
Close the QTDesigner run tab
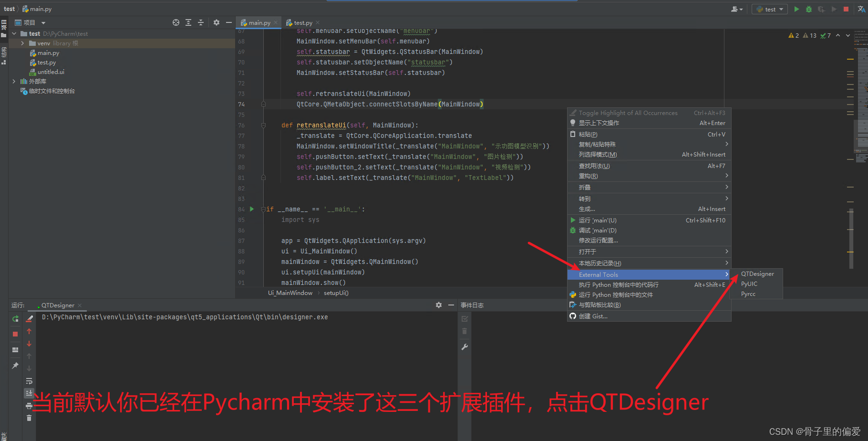point(80,305)
